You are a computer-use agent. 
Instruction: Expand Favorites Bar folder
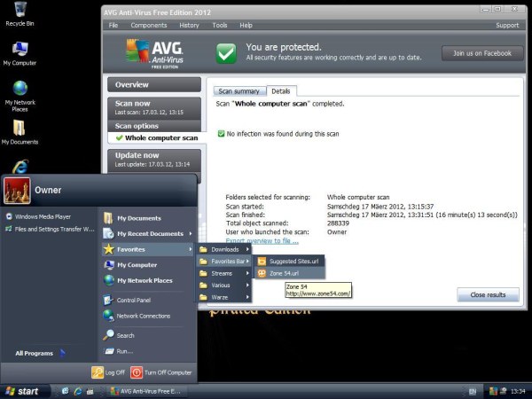point(224,262)
